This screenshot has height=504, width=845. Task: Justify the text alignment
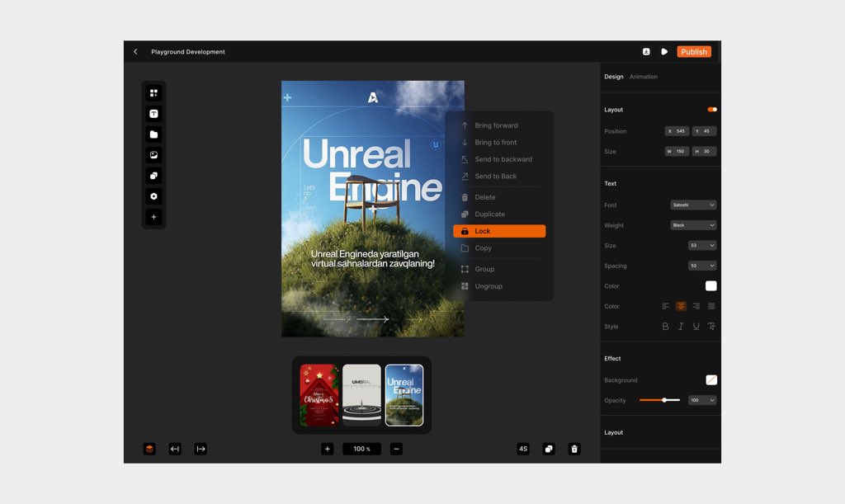click(711, 306)
